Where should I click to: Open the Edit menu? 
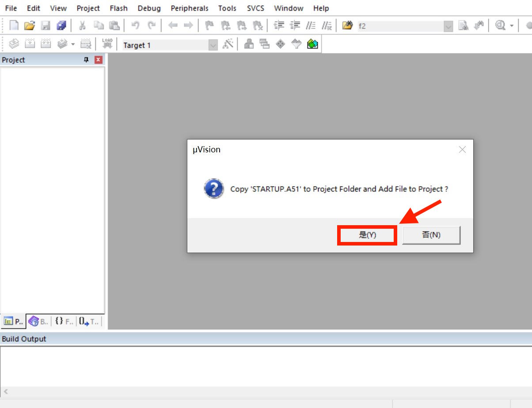click(34, 8)
